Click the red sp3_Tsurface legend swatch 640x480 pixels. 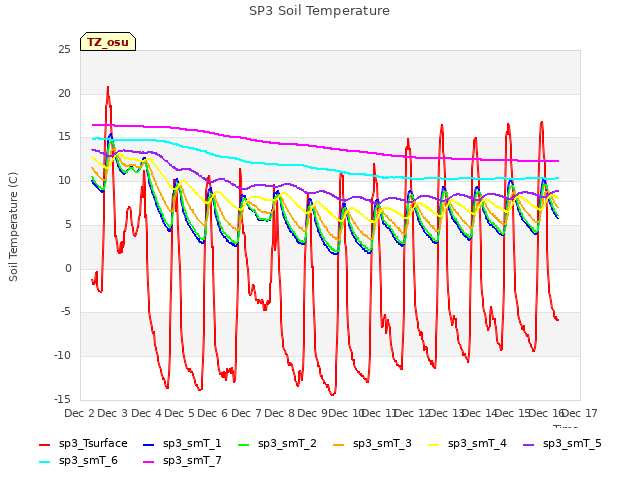[44, 444]
